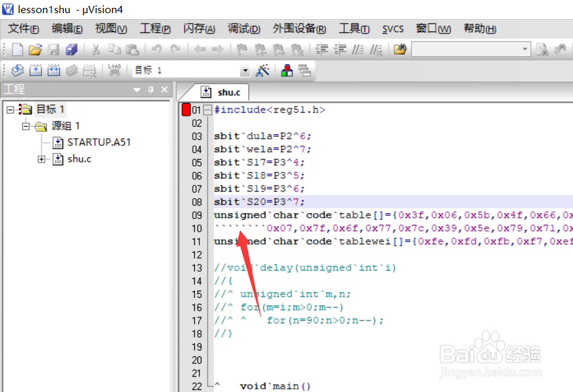This screenshot has width=573, height=392.
Task: Select STARTUP.A51 in the project tree
Action: (x=99, y=142)
